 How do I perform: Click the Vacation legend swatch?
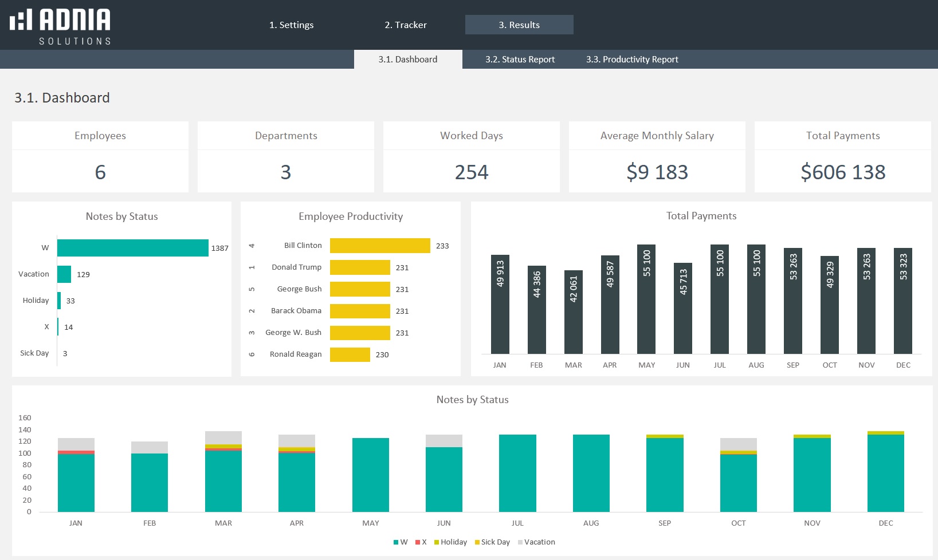pos(520,542)
